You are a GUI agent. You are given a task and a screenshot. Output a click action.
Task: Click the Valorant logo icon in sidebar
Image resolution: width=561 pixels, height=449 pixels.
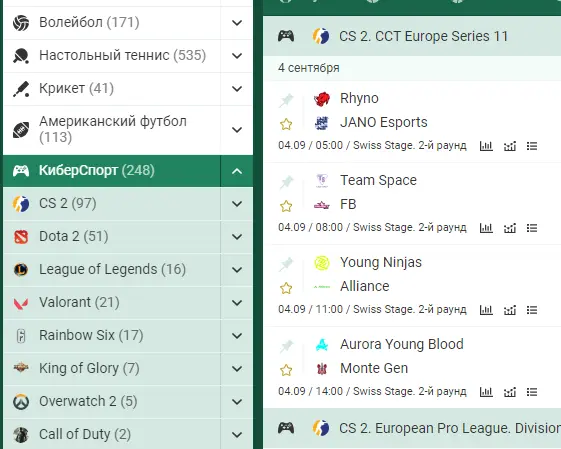(21, 303)
